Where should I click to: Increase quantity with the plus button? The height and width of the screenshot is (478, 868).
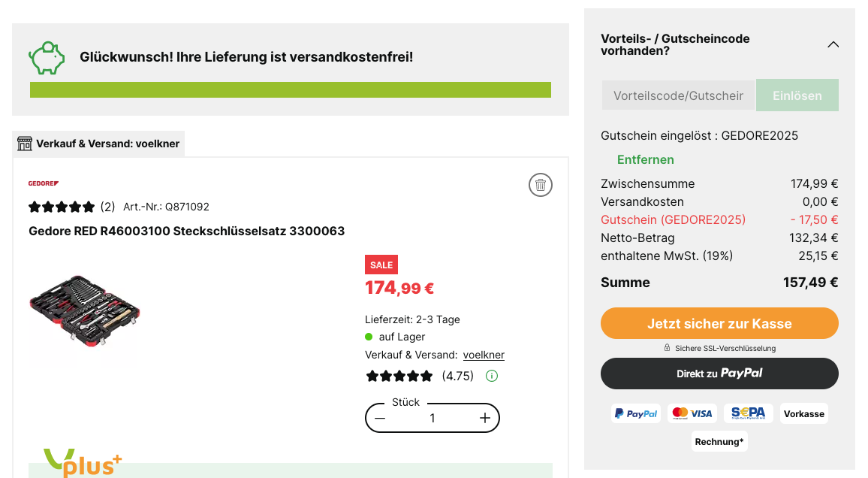(x=485, y=419)
